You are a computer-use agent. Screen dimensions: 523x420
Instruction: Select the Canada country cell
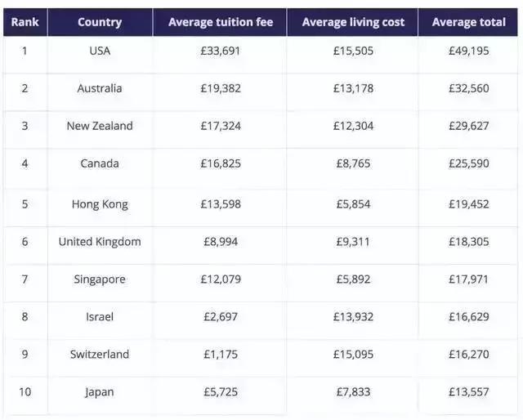click(x=100, y=163)
